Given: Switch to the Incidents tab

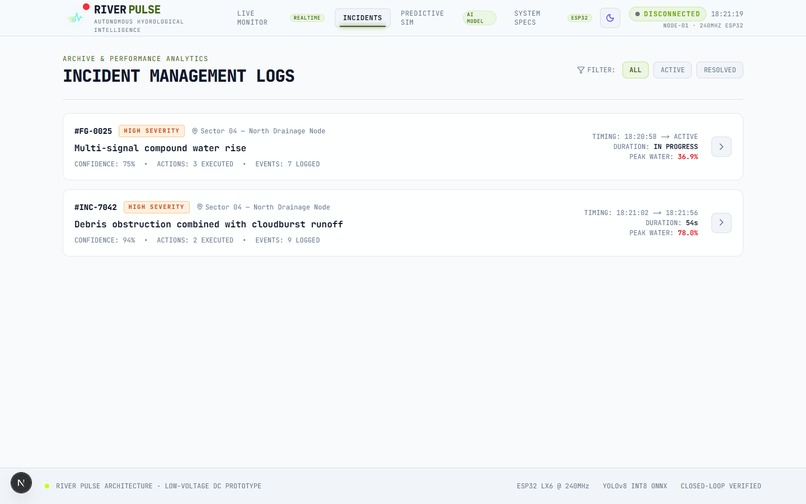Looking at the screenshot, I should click(x=362, y=18).
